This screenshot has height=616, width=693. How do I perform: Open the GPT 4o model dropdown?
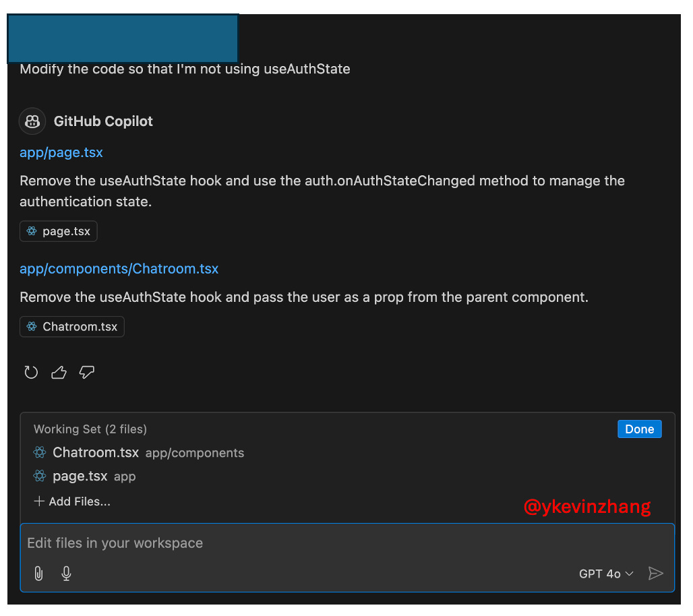coord(606,574)
